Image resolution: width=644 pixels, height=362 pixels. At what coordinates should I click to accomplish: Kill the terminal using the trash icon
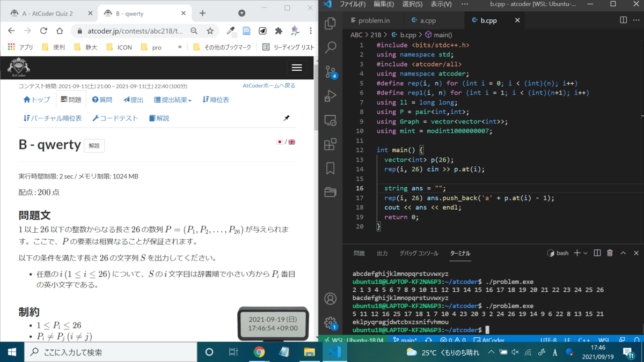[x=610, y=253]
